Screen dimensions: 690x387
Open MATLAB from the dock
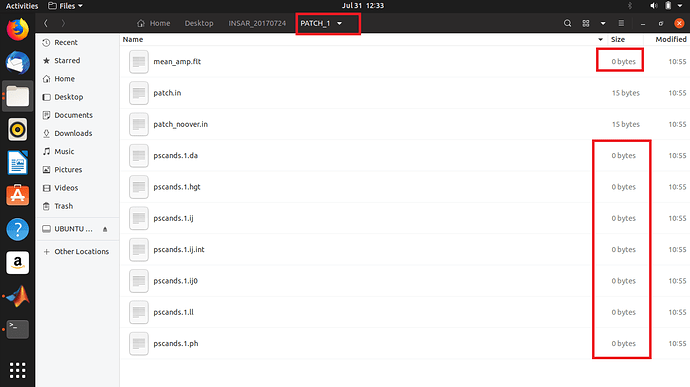tap(18, 296)
